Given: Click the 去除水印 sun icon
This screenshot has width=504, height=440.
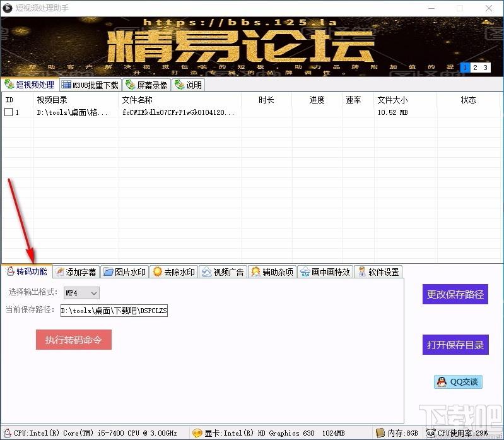Looking at the screenshot, I should 158,272.
